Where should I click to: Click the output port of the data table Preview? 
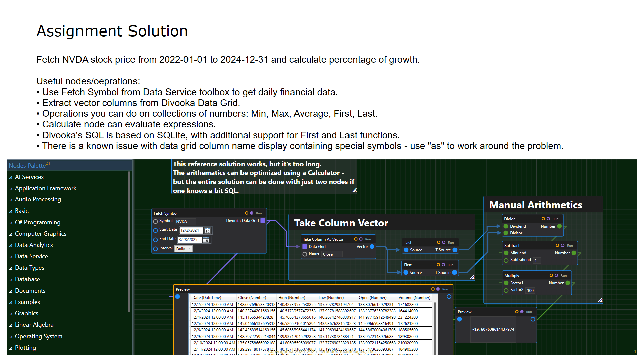(x=449, y=297)
